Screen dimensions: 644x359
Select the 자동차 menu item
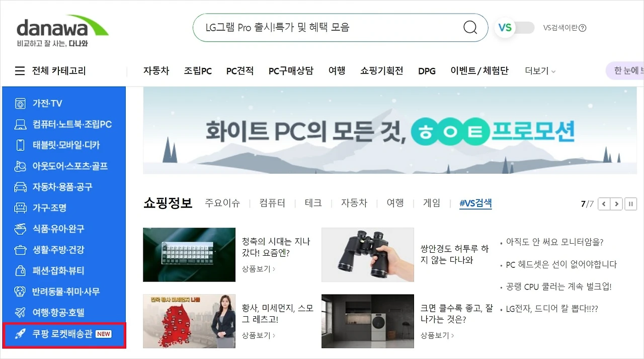156,70
